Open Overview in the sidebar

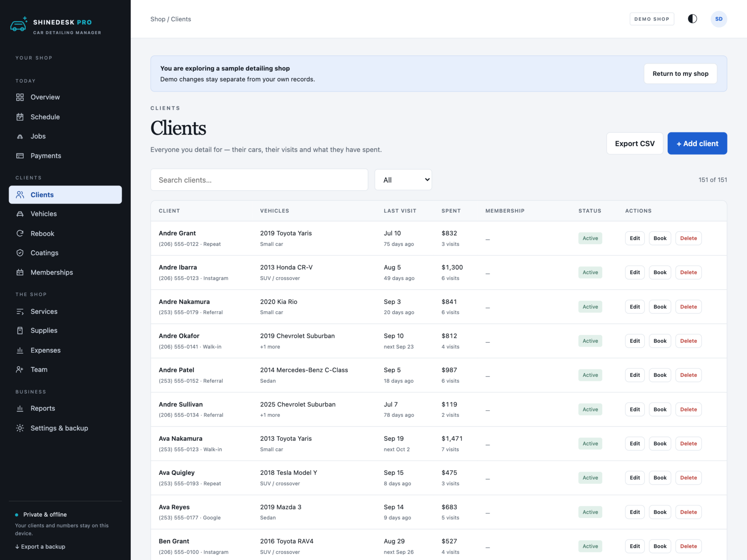[65, 97]
